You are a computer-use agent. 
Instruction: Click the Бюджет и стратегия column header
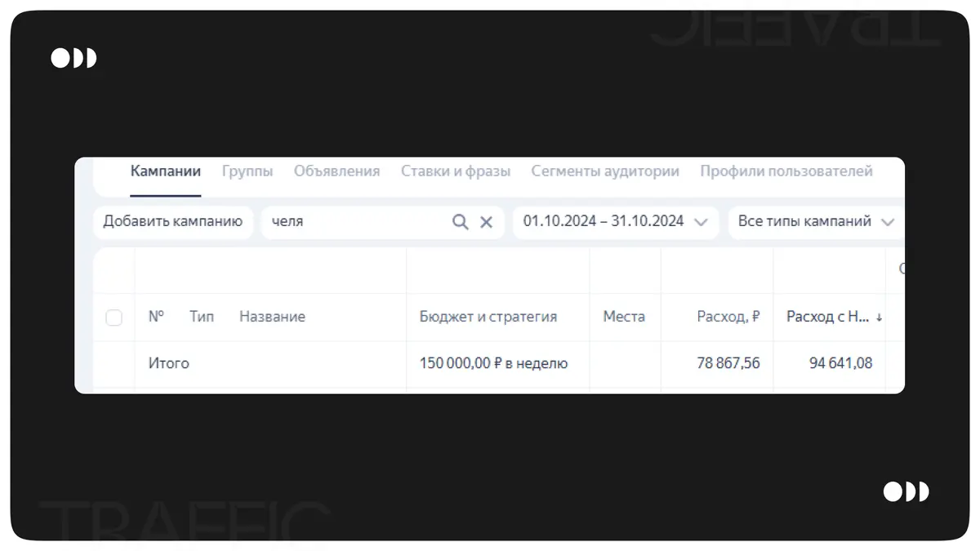click(x=488, y=317)
